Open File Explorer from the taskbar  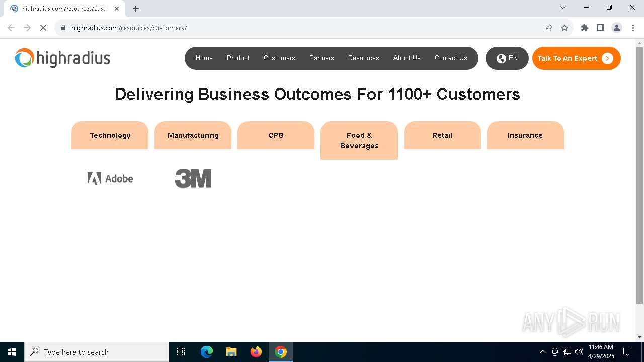[231, 352]
